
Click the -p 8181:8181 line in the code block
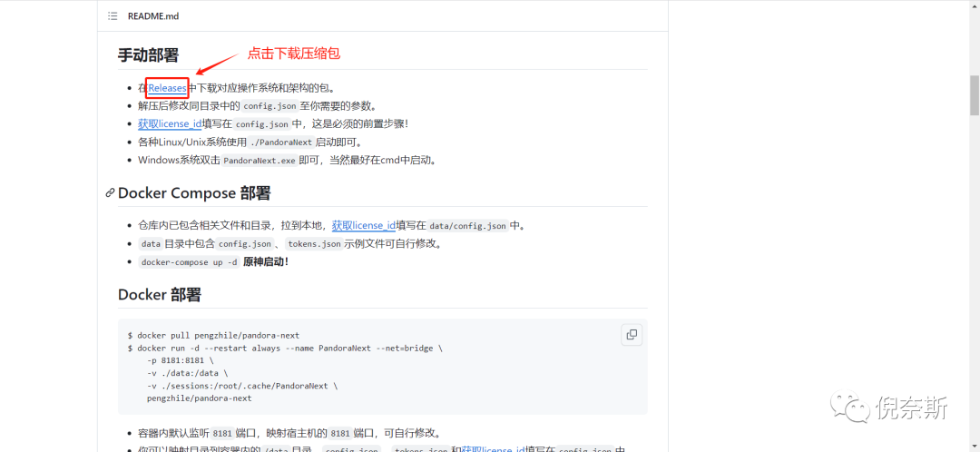pyautogui.click(x=180, y=360)
